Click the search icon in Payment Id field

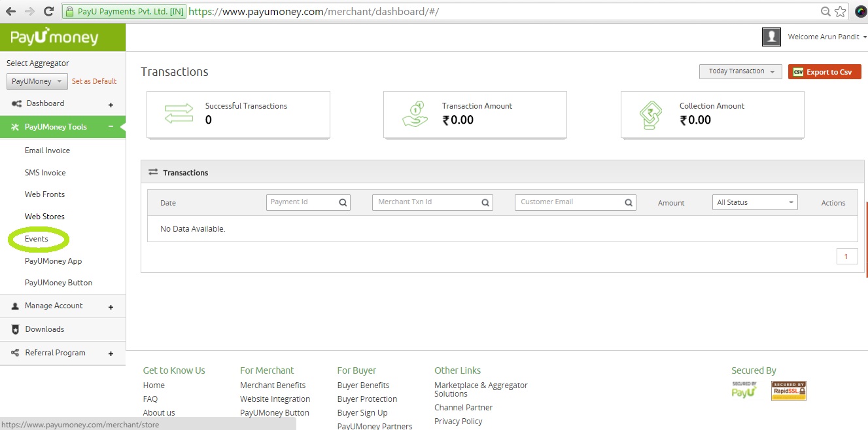[343, 203]
